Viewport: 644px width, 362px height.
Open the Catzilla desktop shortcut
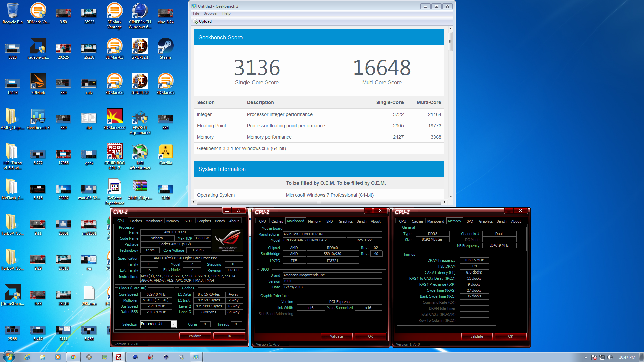[165, 154]
